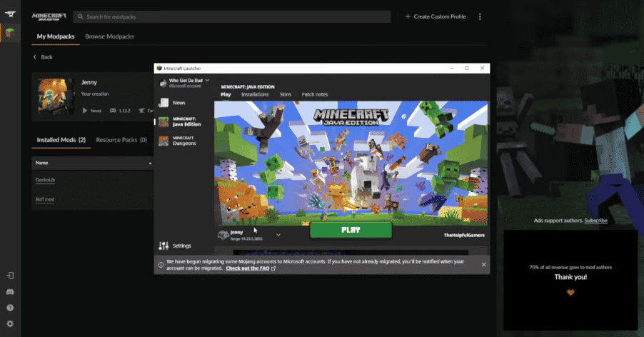
Task: Open the Patch notes tab
Action: pos(315,94)
